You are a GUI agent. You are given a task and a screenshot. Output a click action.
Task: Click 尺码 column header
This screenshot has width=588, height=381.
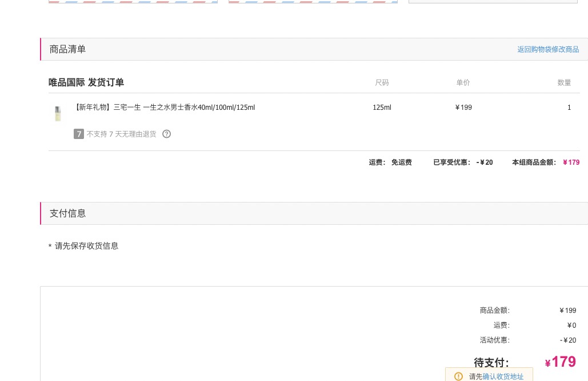click(x=382, y=82)
